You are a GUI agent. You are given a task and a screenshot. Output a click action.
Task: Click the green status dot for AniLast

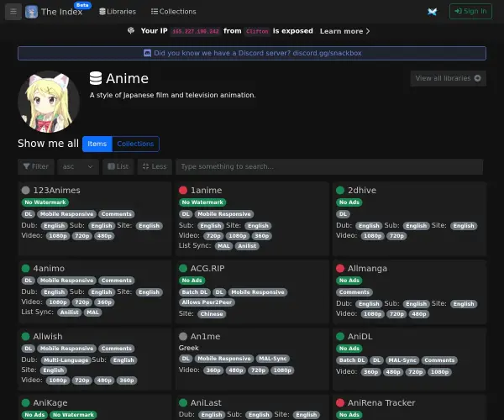(183, 402)
